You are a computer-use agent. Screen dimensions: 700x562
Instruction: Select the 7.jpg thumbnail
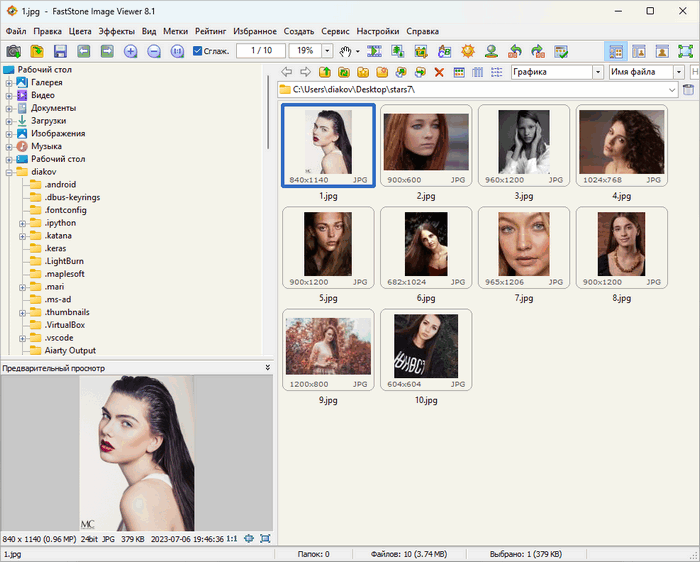[524, 244]
